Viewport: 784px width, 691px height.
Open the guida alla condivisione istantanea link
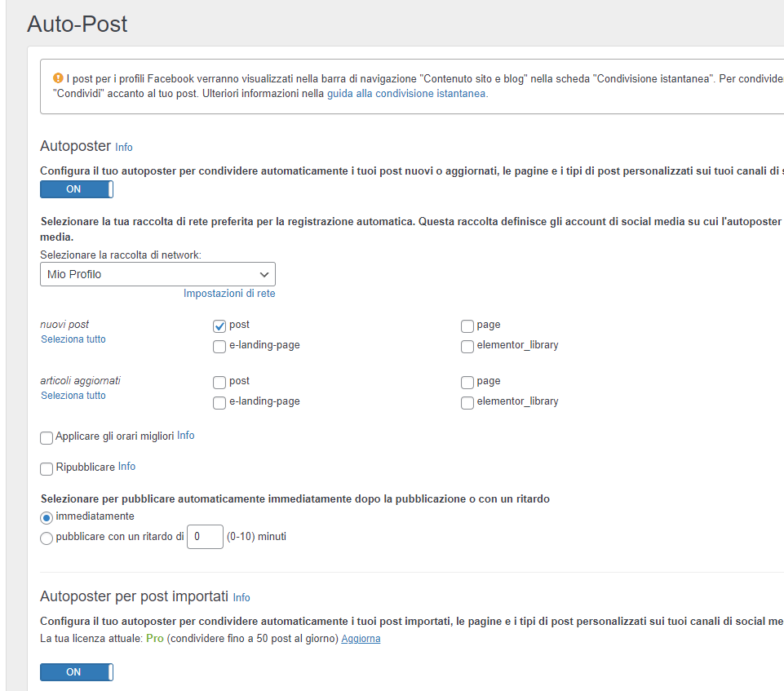[407, 94]
